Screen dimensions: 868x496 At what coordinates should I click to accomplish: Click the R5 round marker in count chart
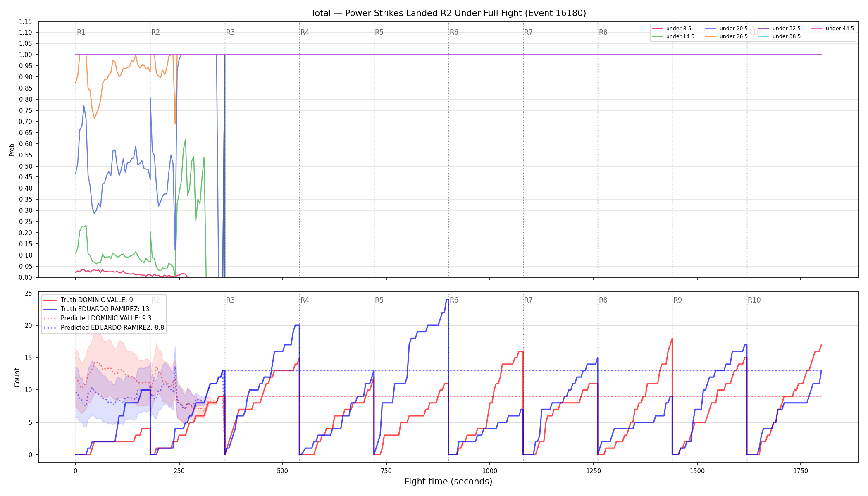379,300
